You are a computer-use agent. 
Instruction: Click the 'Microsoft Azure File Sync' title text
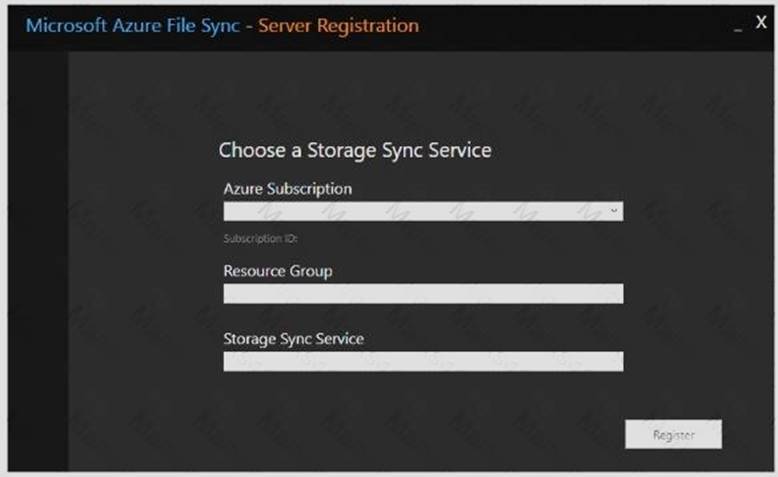[133, 25]
